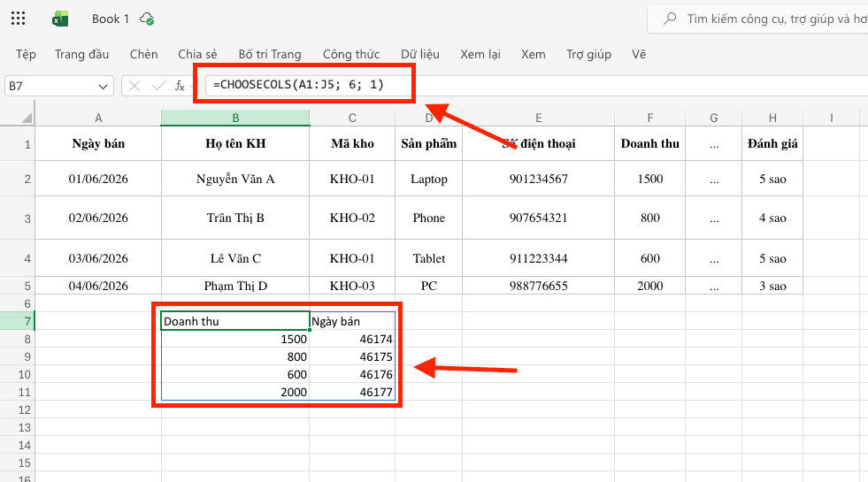Open the app launcher grid icon
The height and width of the screenshot is (482, 868).
point(19,19)
